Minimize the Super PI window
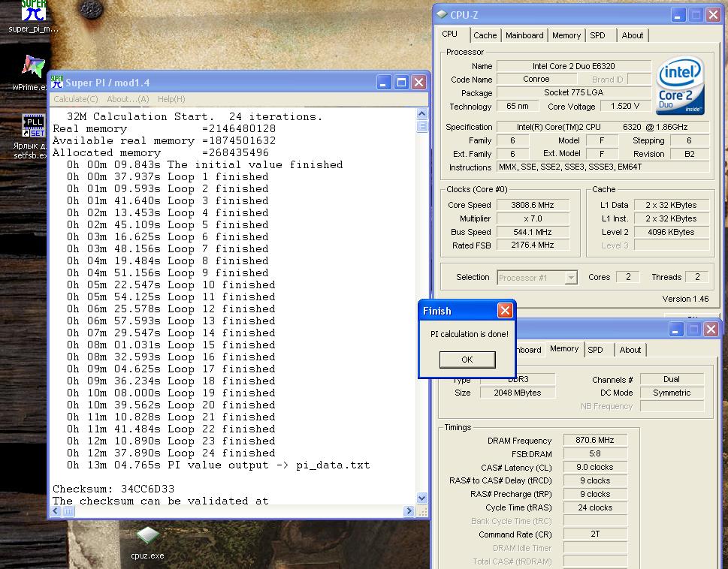This screenshot has width=728, height=569. (x=383, y=83)
